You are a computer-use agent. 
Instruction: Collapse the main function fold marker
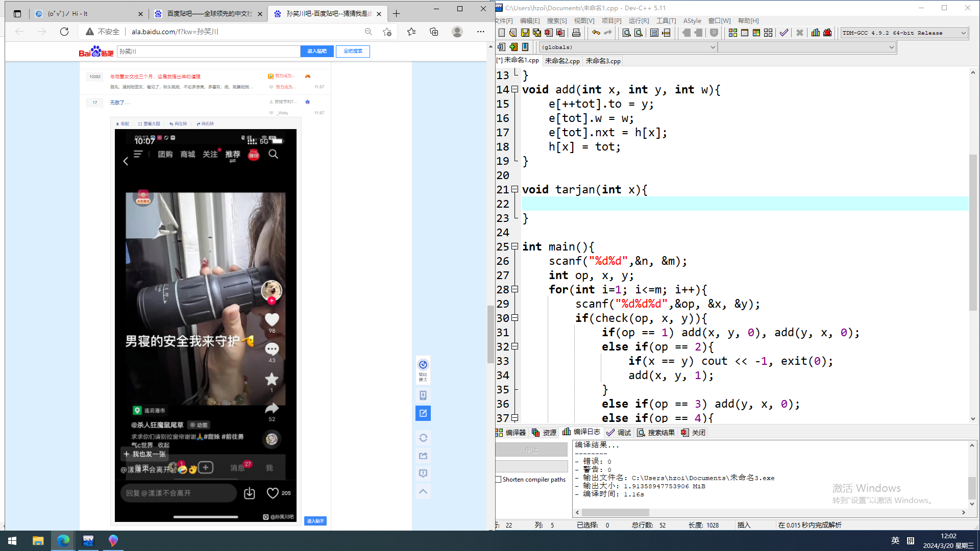coord(514,246)
